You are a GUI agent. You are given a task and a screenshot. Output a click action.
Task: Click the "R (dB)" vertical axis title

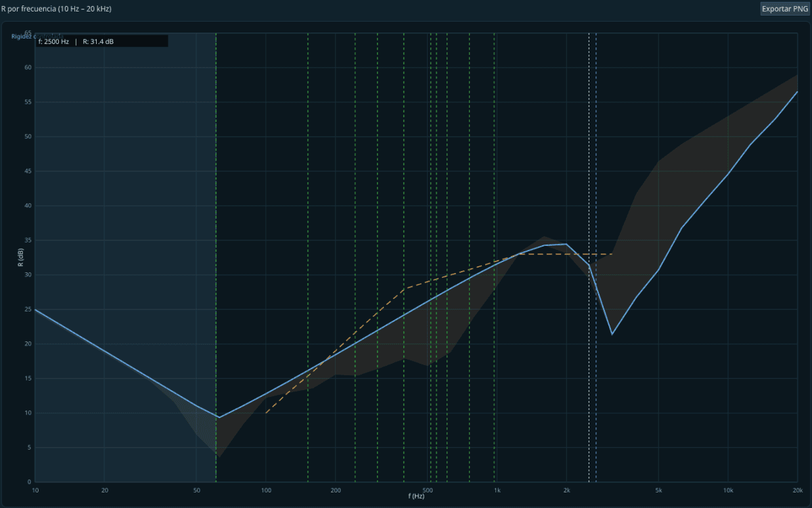pos(21,257)
